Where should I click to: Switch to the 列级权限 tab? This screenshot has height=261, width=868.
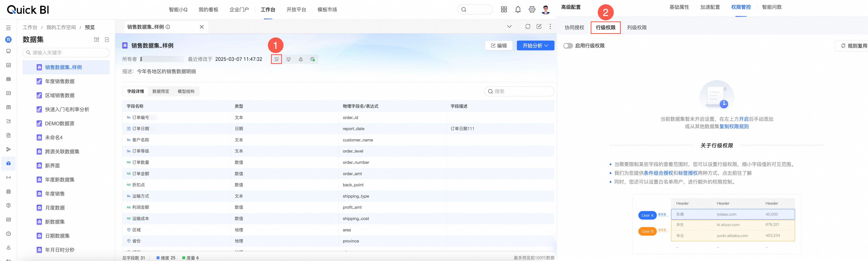(x=637, y=28)
